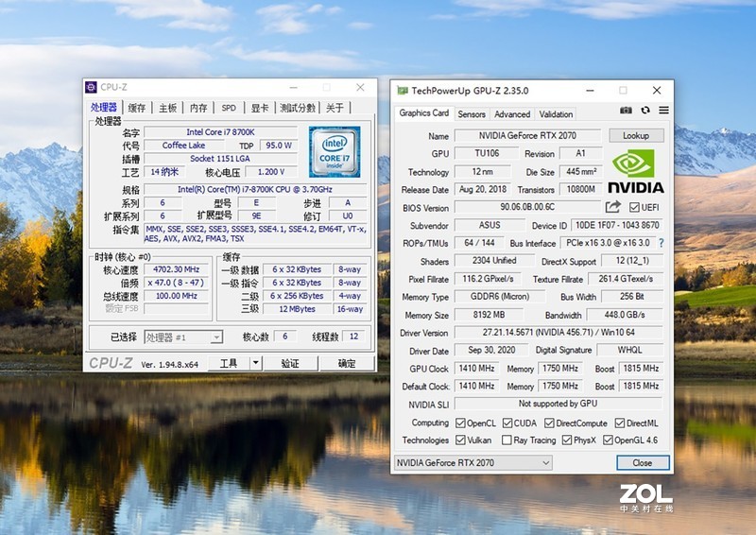Image resolution: width=756 pixels, height=535 pixels.
Task: Click the core speed value 4702.30 MHz
Action: (x=177, y=269)
